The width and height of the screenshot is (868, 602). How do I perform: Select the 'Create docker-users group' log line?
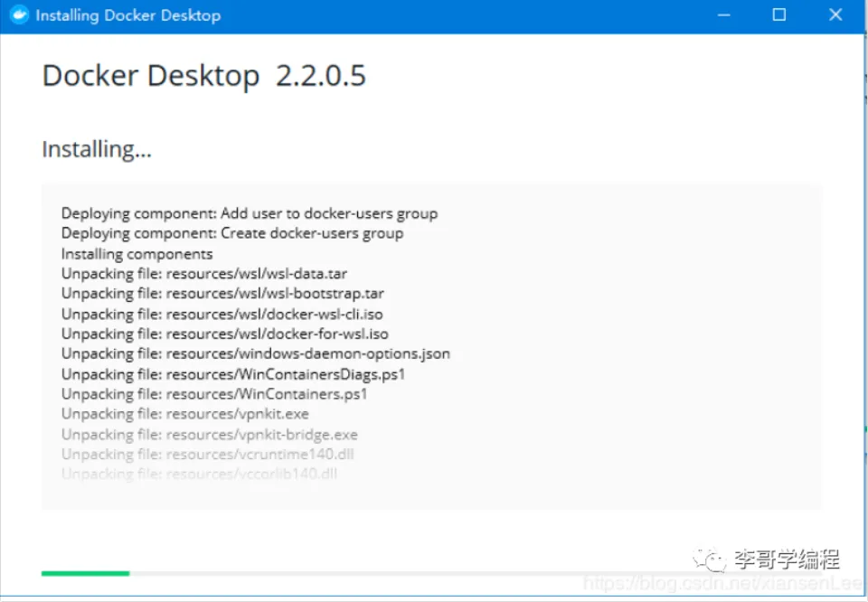coord(232,233)
